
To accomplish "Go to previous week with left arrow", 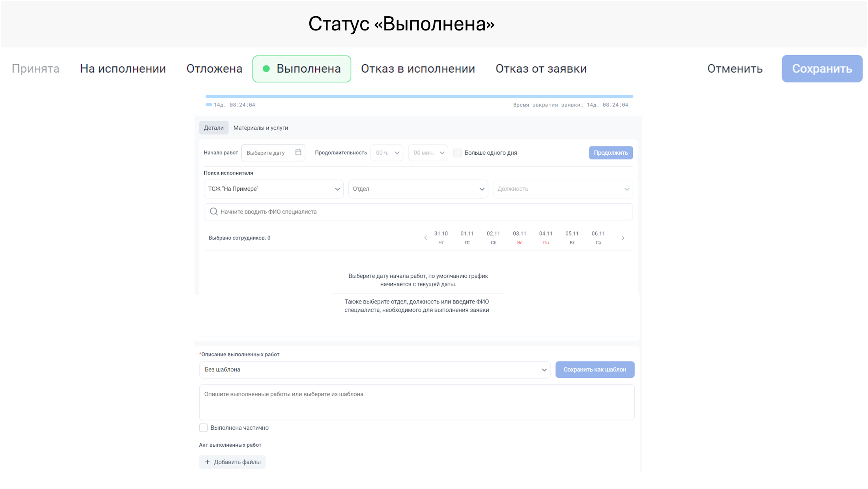I will coord(425,238).
